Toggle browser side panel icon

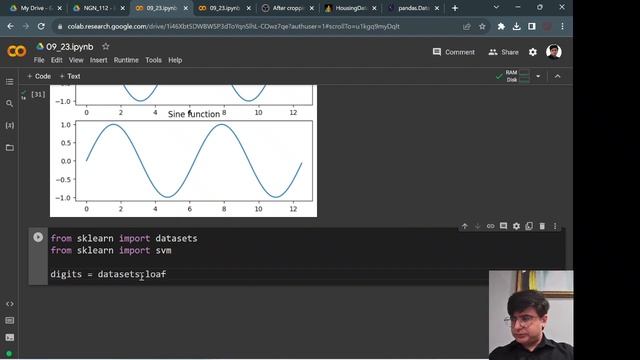tap(532, 27)
